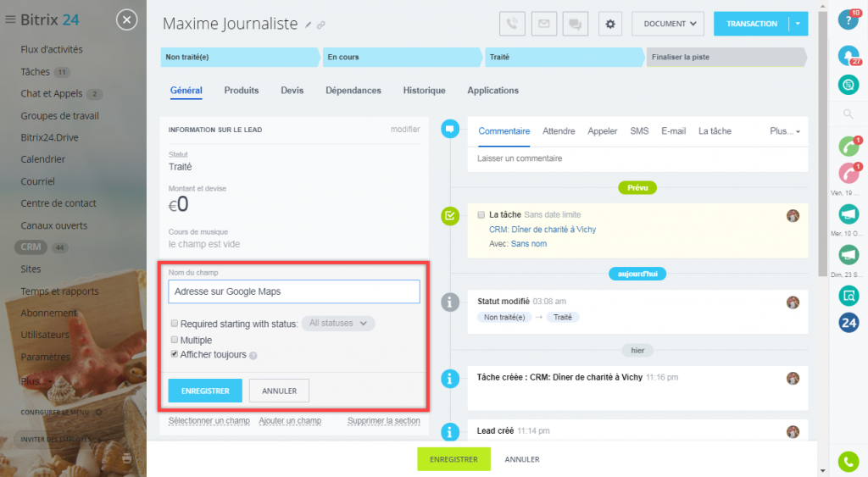The image size is (868, 477).
Task: Open notifications bell with 27 badge
Action: pyautogui.click(x=848, y=55)
